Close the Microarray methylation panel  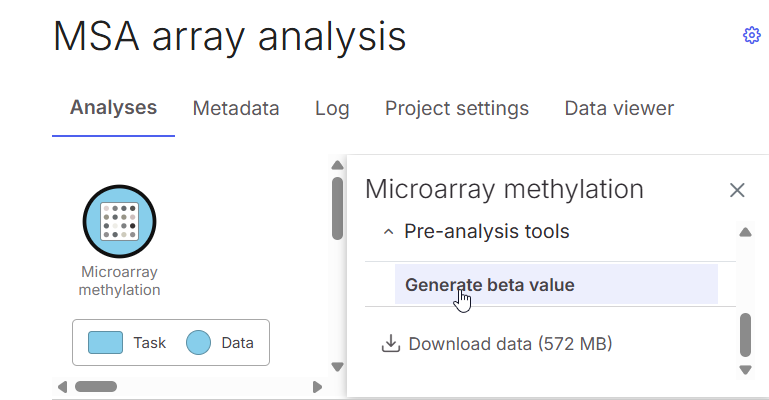(x=737, y=190)
